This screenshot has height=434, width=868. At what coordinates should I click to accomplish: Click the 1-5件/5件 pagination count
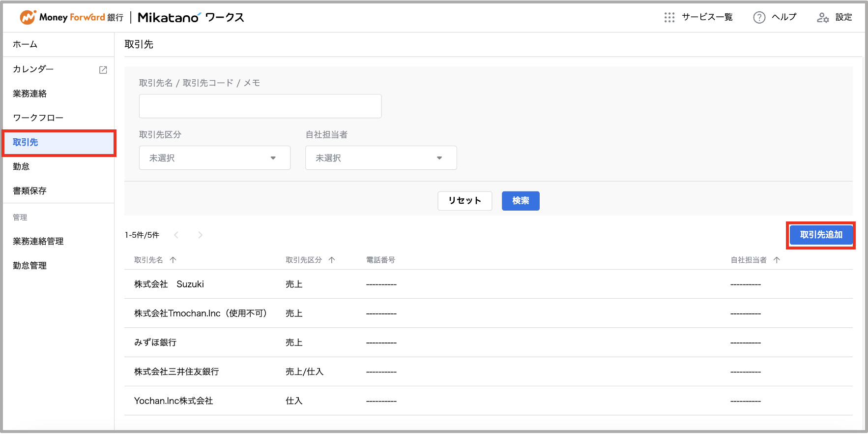[x=142, y=235]
